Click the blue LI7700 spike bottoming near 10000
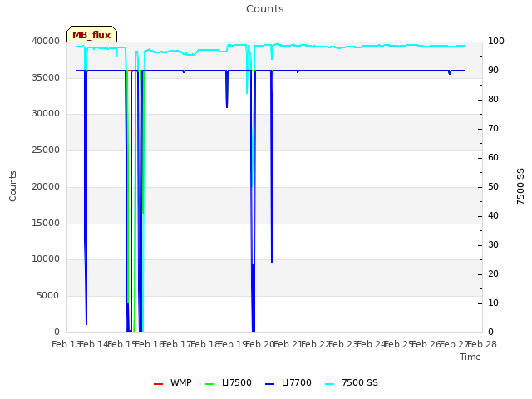Viewport: 532px width, 399px height. pyautogui.click(x=272, y=166)
